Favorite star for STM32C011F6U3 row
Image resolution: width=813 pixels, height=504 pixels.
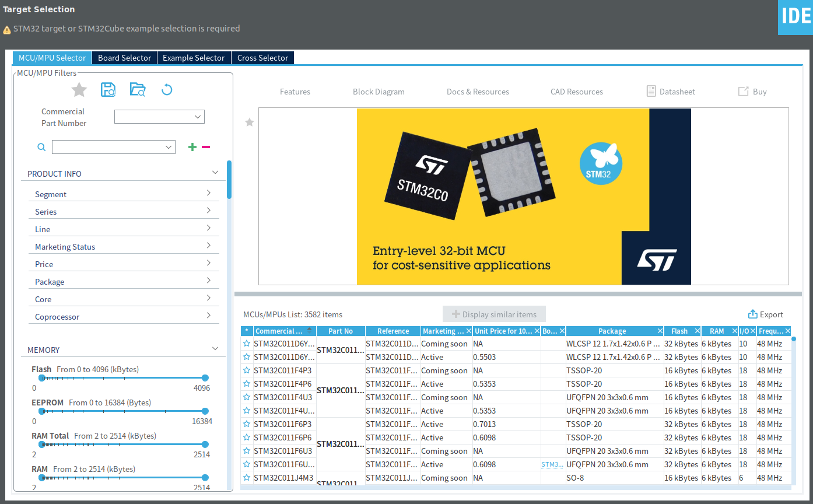tap(247, 451)
